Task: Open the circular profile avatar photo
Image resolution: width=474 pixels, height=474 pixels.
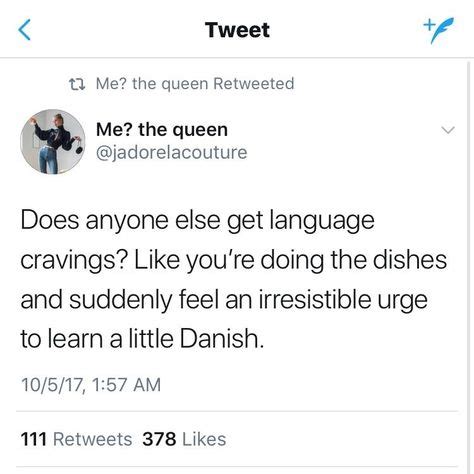Action: tap(53, 142)
